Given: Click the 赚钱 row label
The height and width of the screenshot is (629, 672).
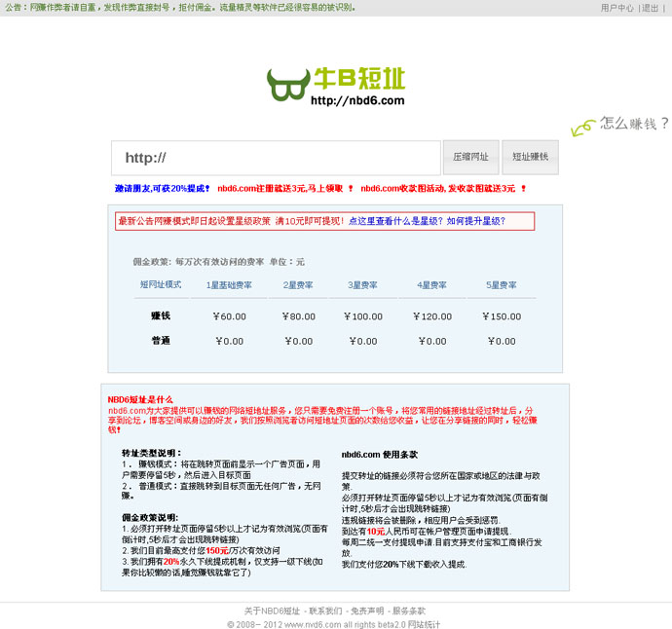Looking at the screenshot, I should pos(161,315).
